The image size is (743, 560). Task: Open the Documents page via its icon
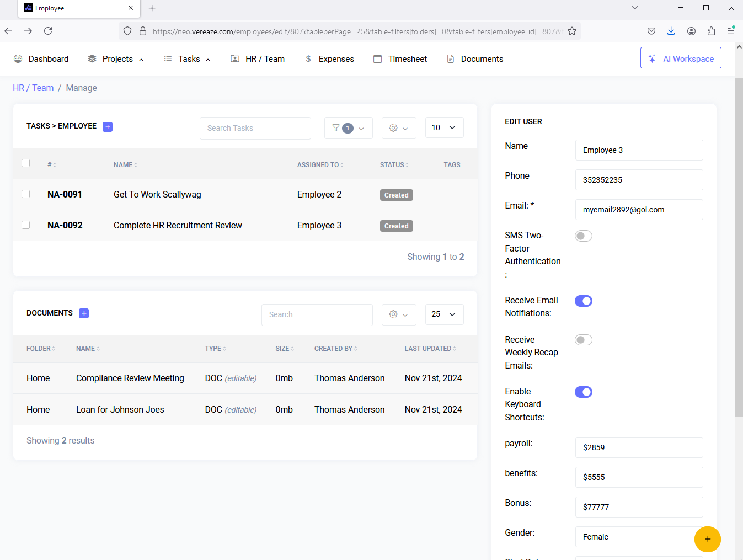[450, 58]
